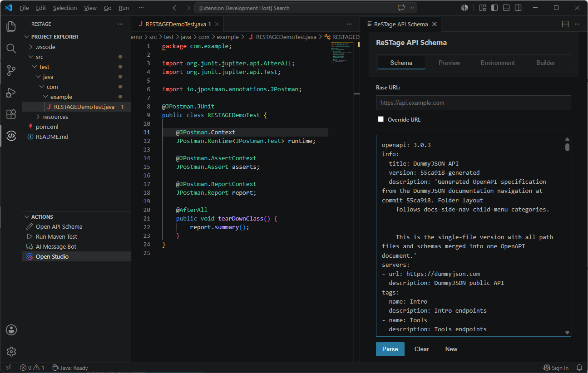588x373 pixels.
Task: Click split editor icon in schema panel
Action: pos(565,24)
